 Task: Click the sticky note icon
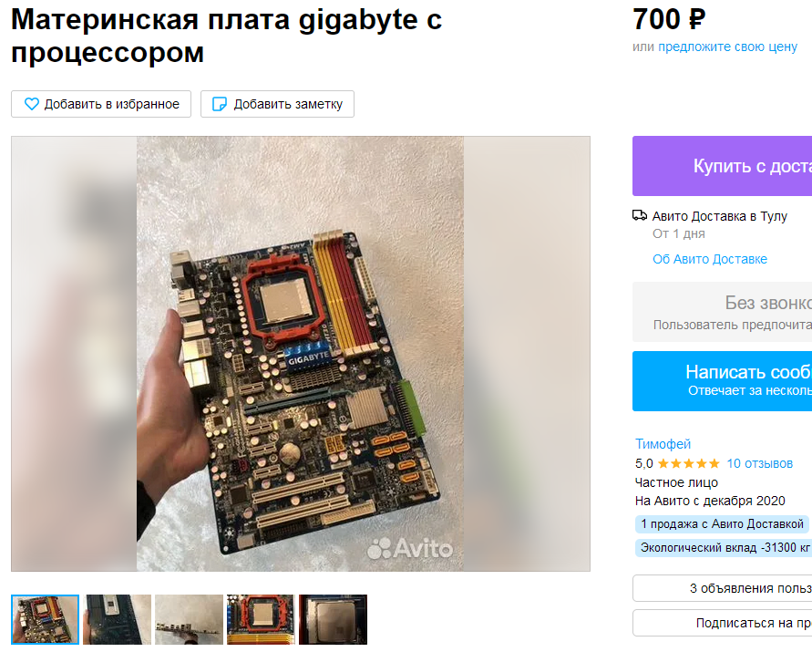(220, 104)
